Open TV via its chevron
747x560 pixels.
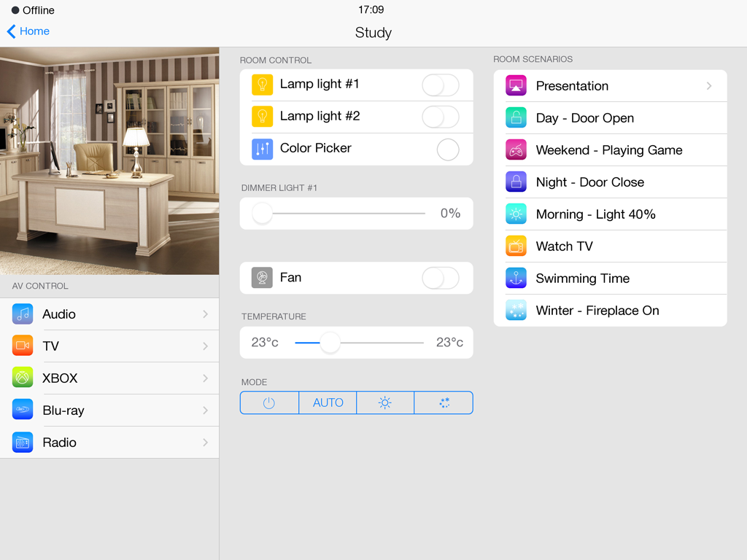click(x=205, y=346)
